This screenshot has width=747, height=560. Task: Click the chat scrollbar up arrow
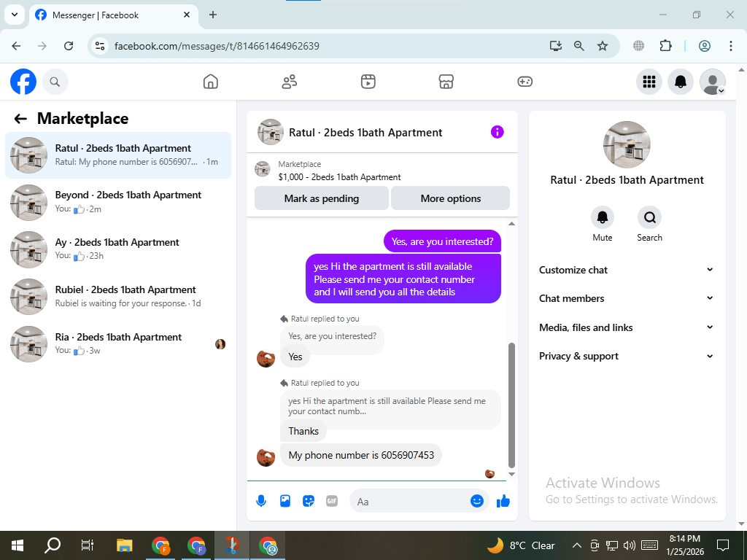[511, 224]
